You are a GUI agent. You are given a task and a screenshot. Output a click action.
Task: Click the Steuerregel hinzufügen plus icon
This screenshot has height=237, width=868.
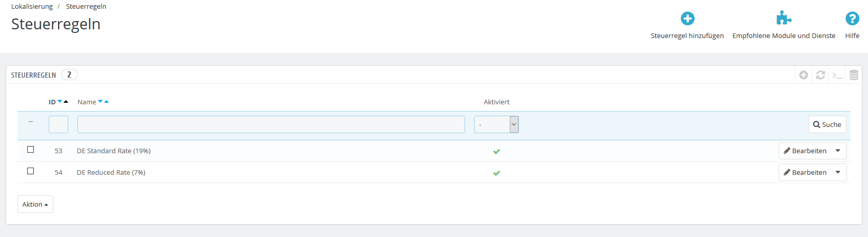687,19
